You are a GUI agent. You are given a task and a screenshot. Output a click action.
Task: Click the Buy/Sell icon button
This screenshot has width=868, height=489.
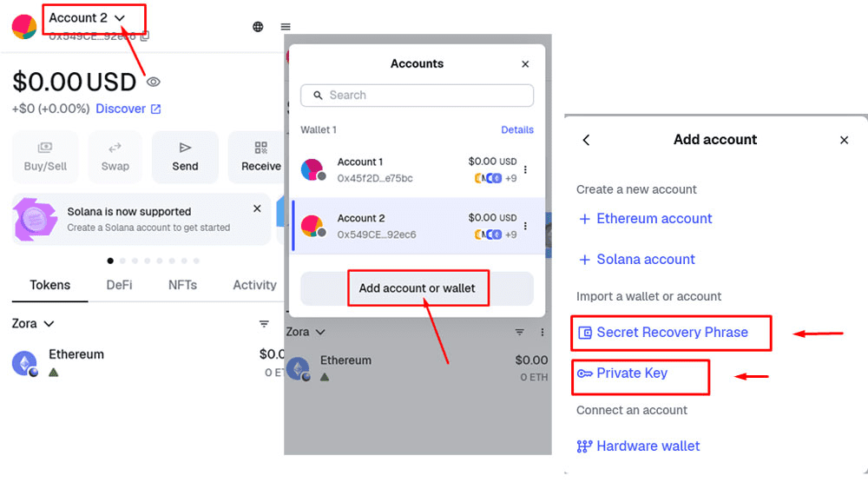pos(45,149)
